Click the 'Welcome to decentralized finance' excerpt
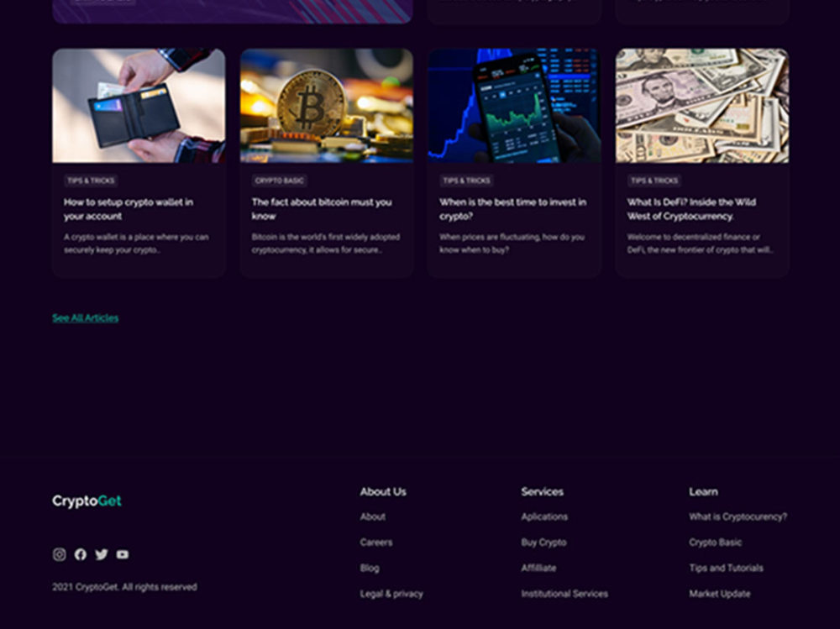This screenshot has width=840, height=629. click(x=701, y=244)
